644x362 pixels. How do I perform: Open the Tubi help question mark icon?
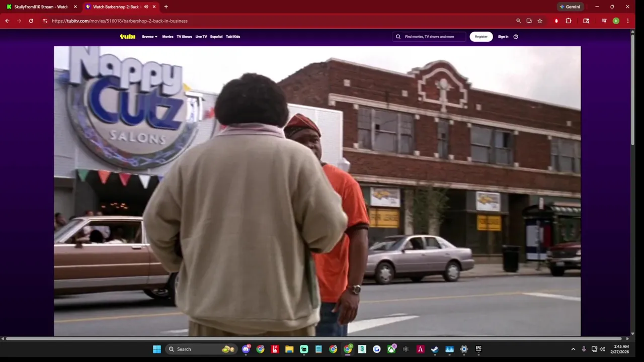click(516, 37)
